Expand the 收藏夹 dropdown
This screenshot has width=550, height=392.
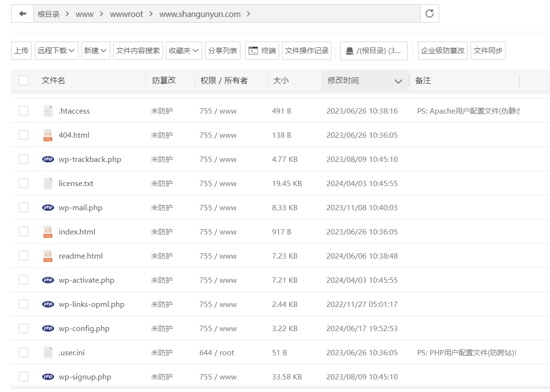pyautogui.click(x=184, y=50)
